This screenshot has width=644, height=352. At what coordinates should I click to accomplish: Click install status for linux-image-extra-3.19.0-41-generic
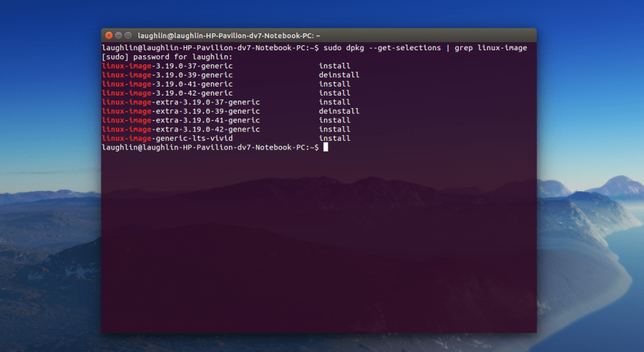335,120
